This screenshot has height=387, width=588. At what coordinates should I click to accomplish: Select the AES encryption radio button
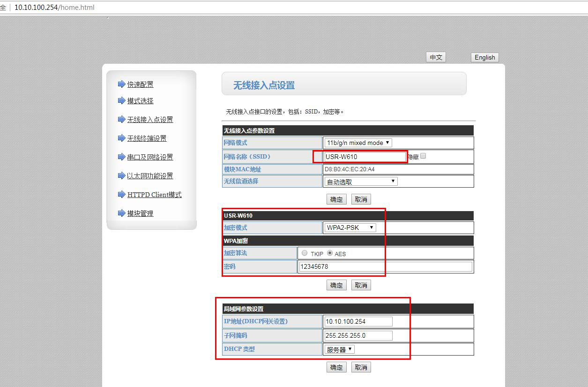[330, 253]
